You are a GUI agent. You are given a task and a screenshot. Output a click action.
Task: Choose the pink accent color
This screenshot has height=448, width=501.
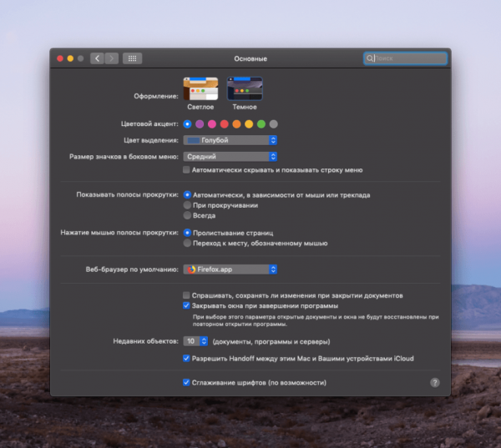212,124
